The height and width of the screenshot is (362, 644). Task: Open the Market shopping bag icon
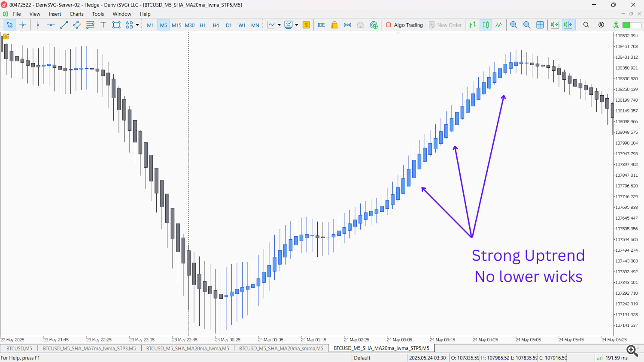(334, 25)
